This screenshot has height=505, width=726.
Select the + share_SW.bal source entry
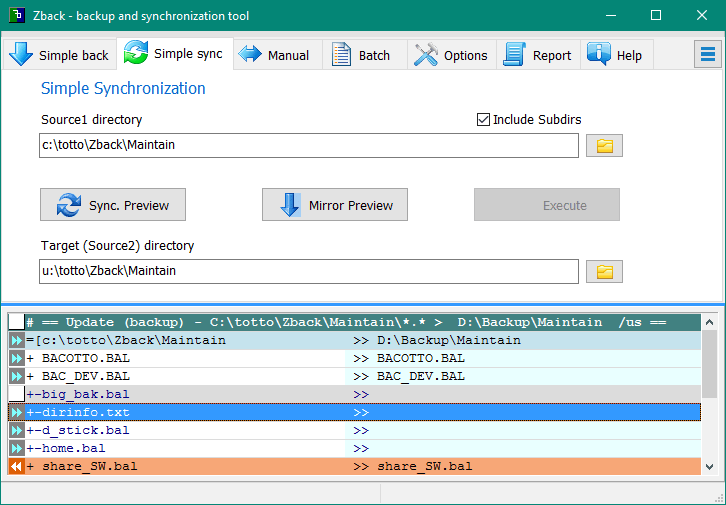[82, 466]
